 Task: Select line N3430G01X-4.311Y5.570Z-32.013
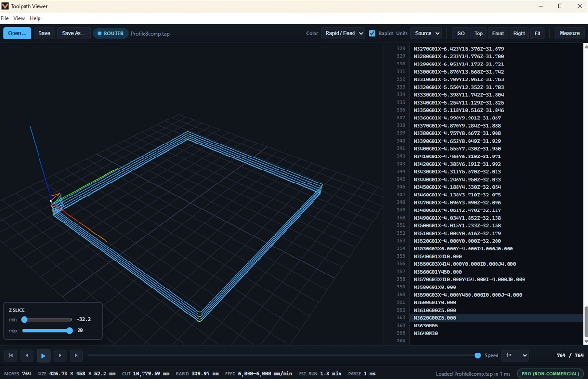click(x=496, y=172)
